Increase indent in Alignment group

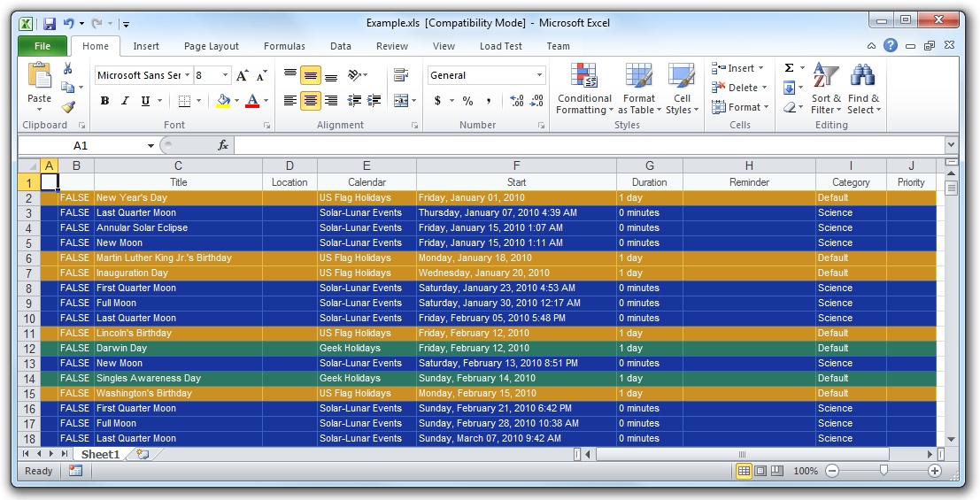(x=374, y=101)
